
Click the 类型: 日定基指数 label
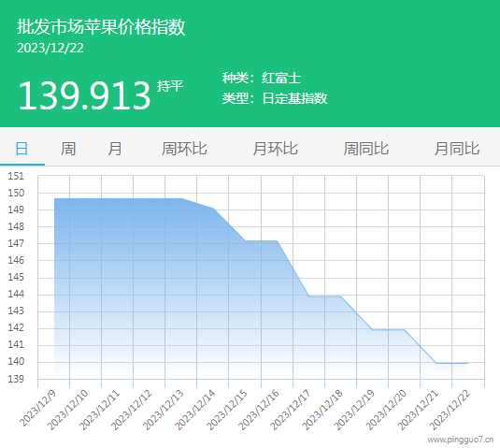click(x=275, y=98)
